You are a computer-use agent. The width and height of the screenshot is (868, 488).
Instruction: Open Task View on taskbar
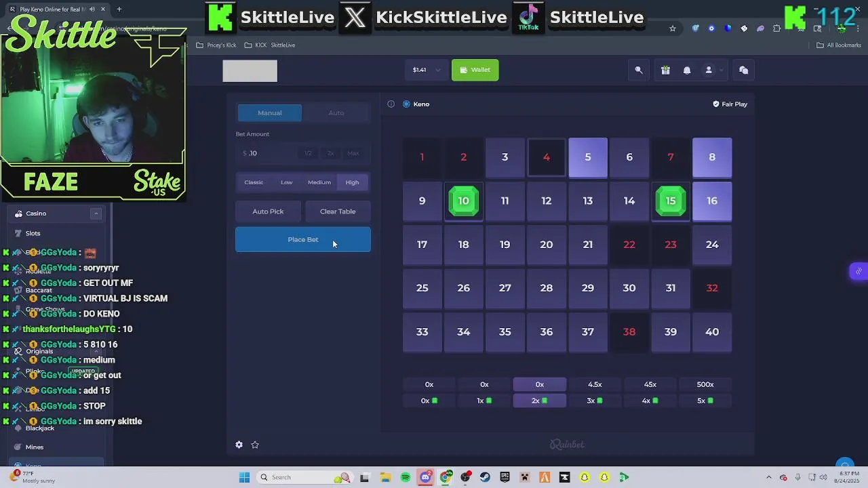pyautogui.click(x=364, y=477)
